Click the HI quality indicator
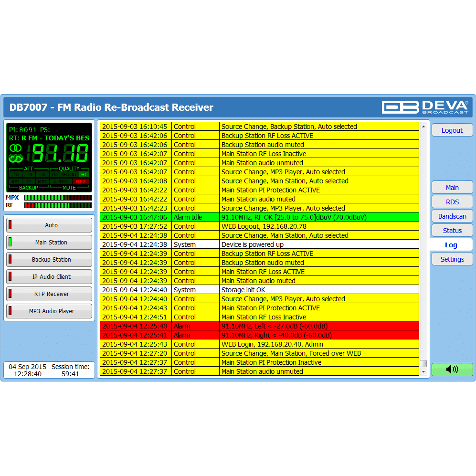The width and height of the screenshot is (476, 476). (84, 174)
